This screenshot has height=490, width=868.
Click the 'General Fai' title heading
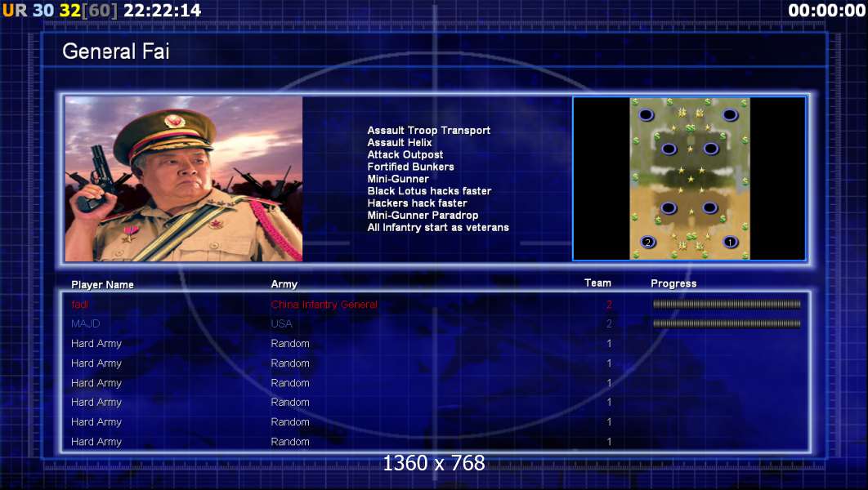(x=116, y=51)
